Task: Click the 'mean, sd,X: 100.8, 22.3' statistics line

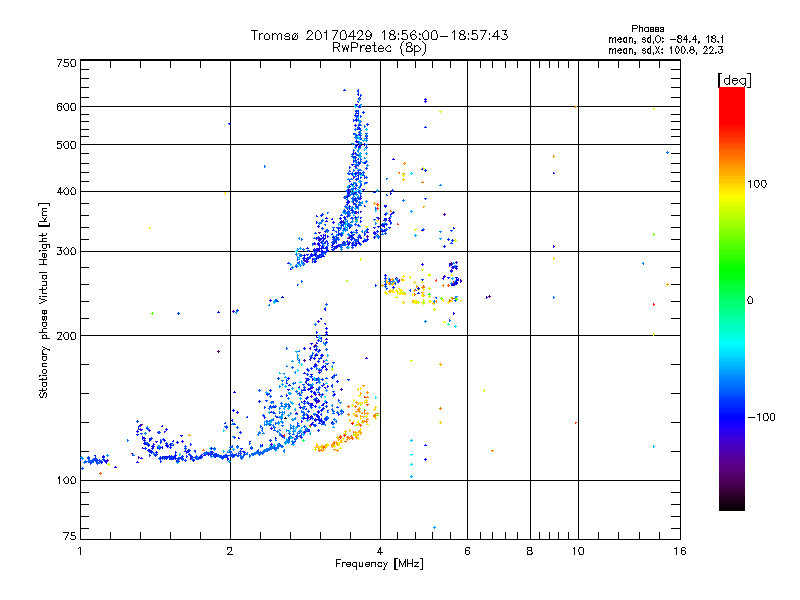Action: tap(666, 50)
